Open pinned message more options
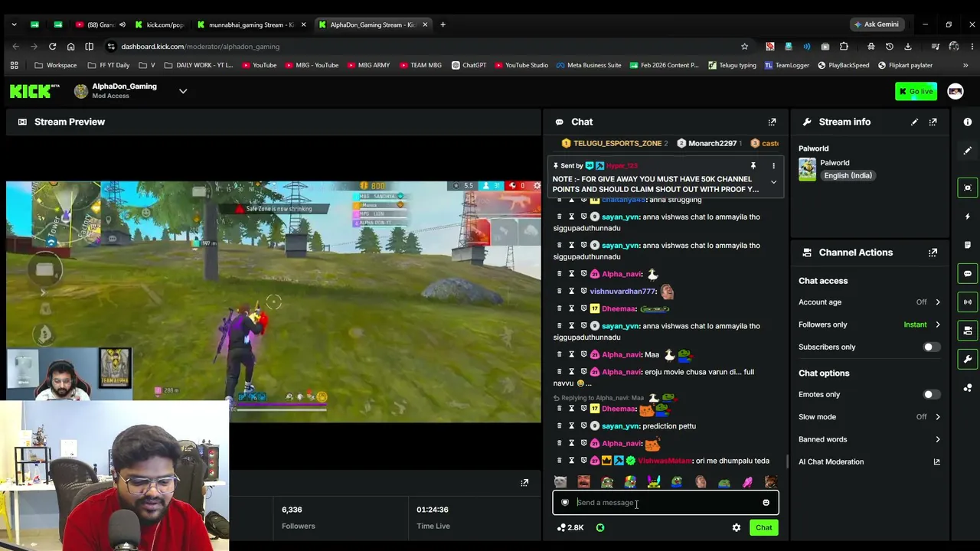This screenshot has height=551, width=980. [x=773, y=165]
